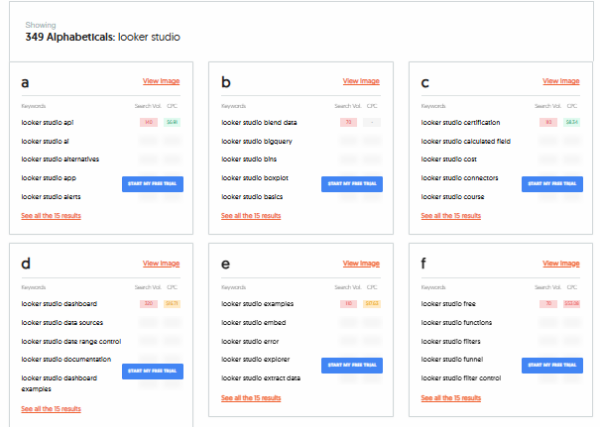See all 15 results for letter c
The width and height of the screenshot is (600, 427).
(x=451, y=216)
